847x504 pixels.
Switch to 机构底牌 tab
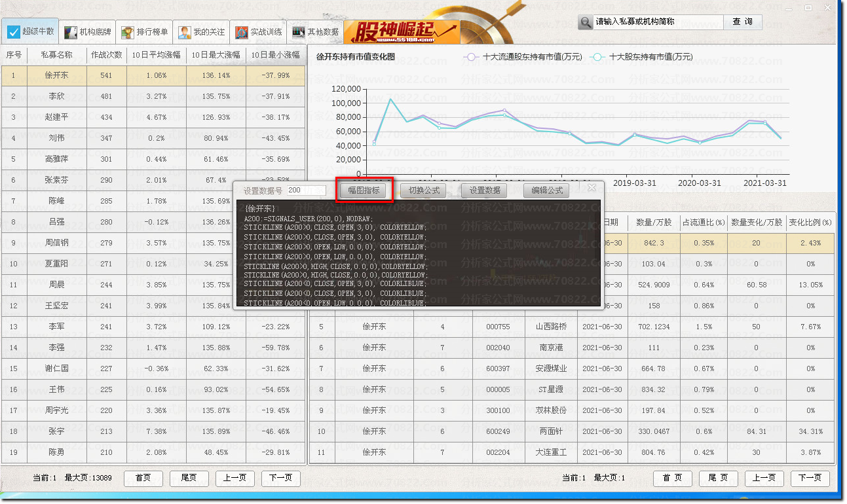(88, 31)
